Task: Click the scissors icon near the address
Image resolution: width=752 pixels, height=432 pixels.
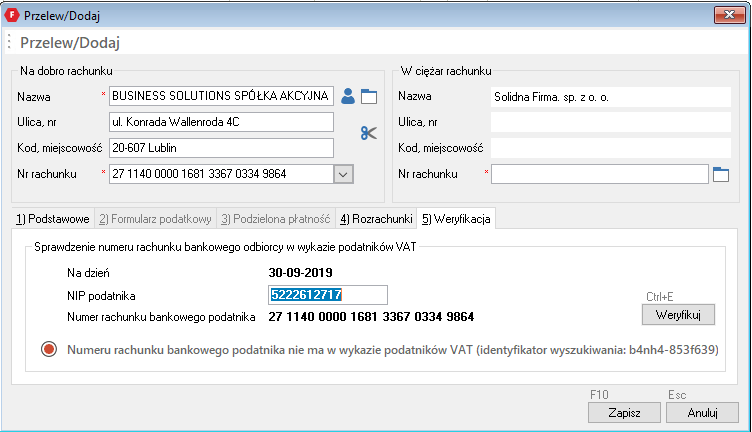Action: pyautogui.click(x=369, y=133)
